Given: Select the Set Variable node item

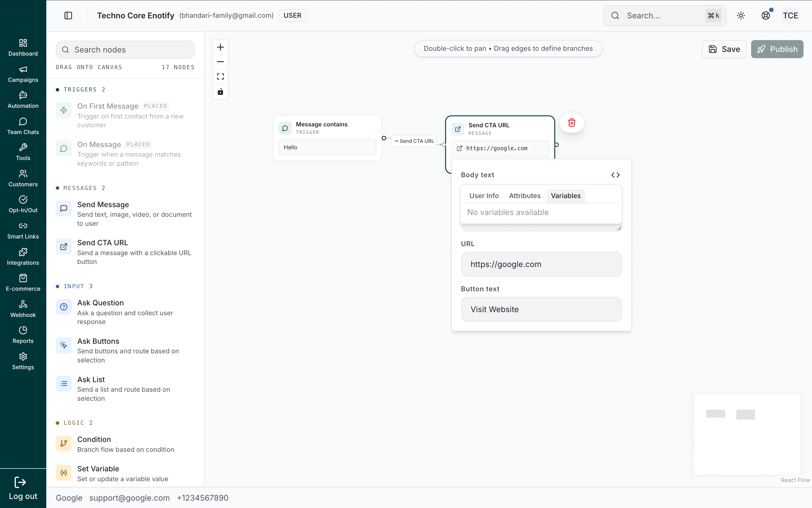Looking at the screenshot, I should click(x=125, y=473).
